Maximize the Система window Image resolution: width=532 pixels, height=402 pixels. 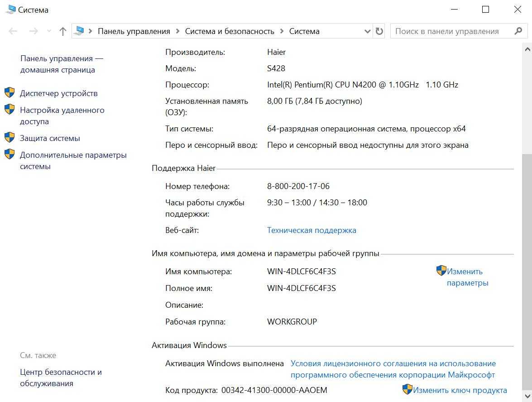click(485, 10)
